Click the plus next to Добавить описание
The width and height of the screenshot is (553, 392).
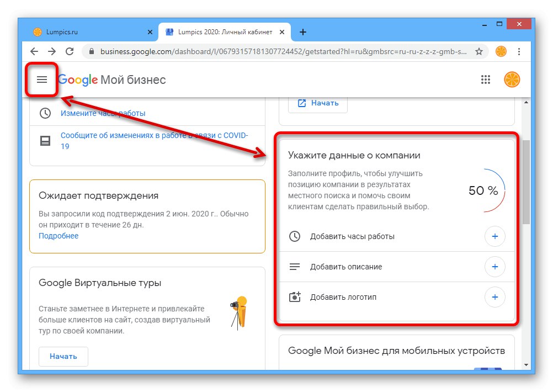pyautogui.click(x=494, y=267)
